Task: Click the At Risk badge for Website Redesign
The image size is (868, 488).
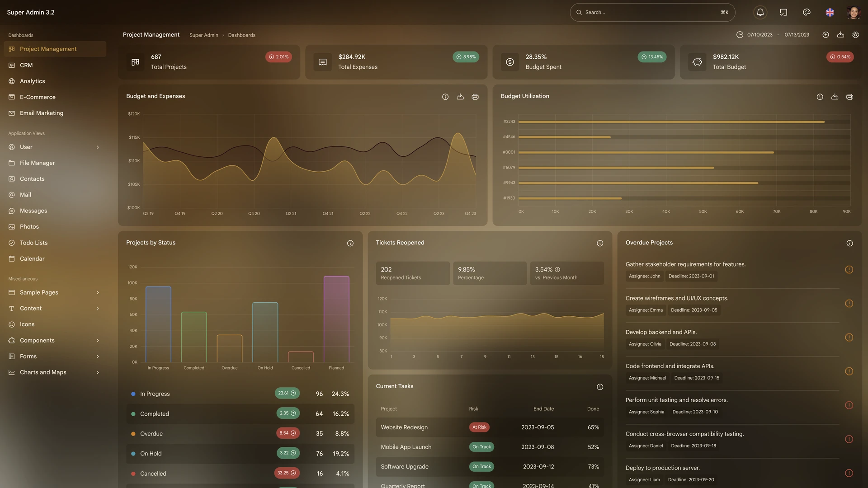Action: 479,427
